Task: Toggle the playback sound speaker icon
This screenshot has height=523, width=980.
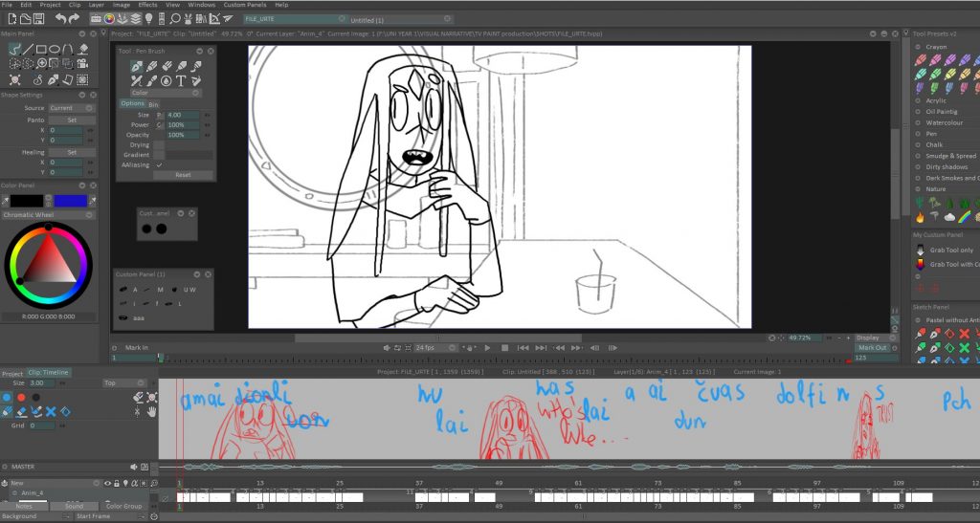Action: (x=387, y=348)
